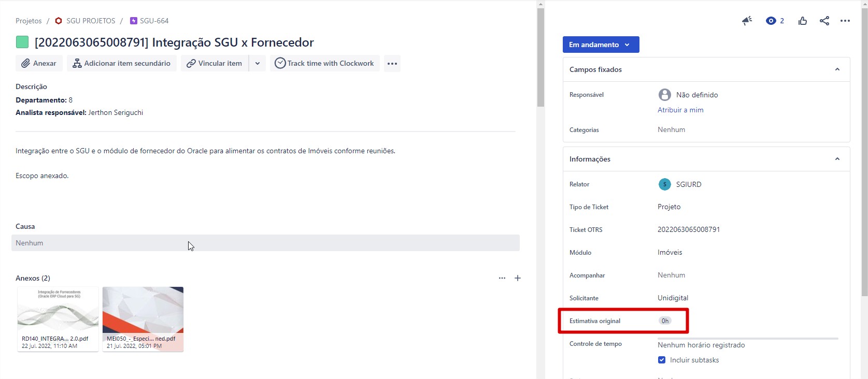Open the toolbar more options ellipsis

click(x=392, y=63)
